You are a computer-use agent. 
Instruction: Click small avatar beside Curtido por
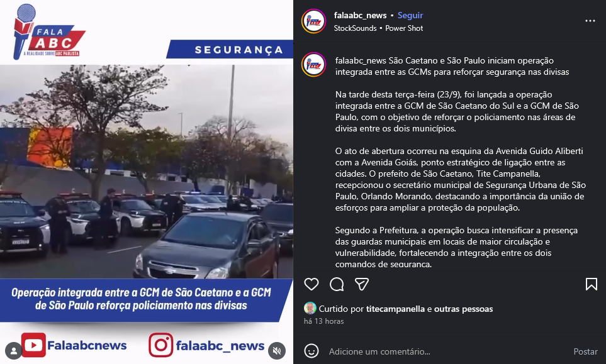coord(310,308)
